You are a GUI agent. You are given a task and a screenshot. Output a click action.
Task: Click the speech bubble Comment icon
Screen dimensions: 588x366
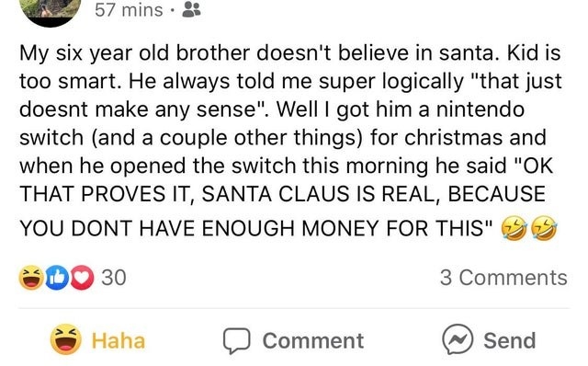pos(237,341)
